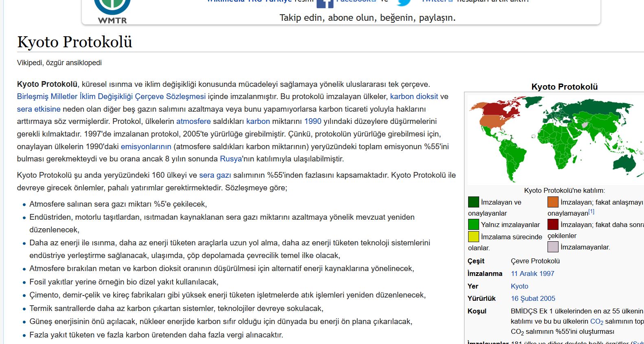644x344 pixels.
Task: Follow the 'Rusya' link
Action: pyautogui.click(x=231, y=159)
